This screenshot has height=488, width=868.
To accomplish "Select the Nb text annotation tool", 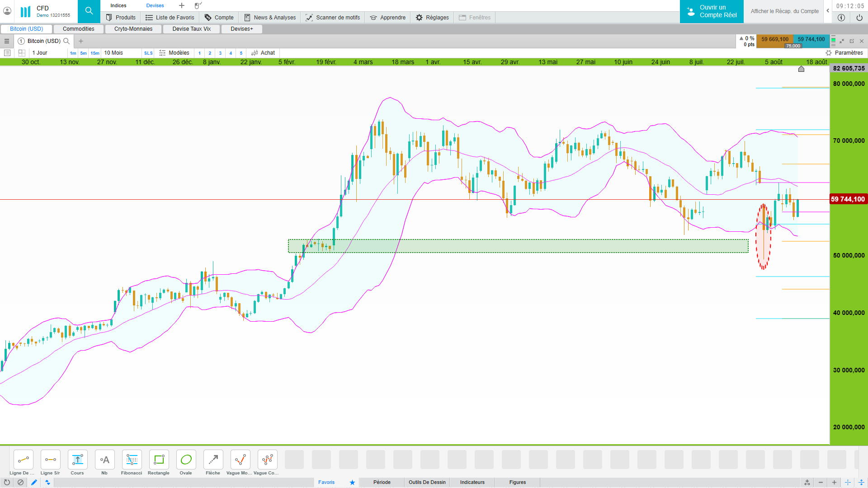I will 104,460.
